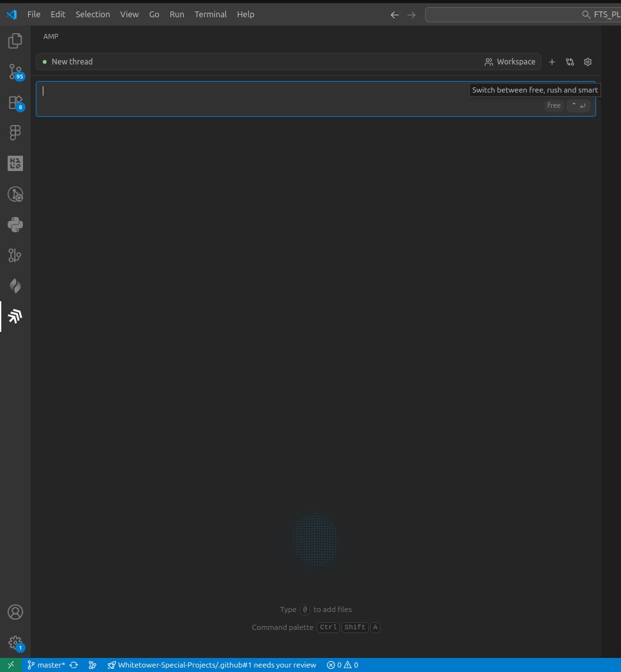Open the Python extension view
Viewport: 621px width, 672px height.
[15, 224]
